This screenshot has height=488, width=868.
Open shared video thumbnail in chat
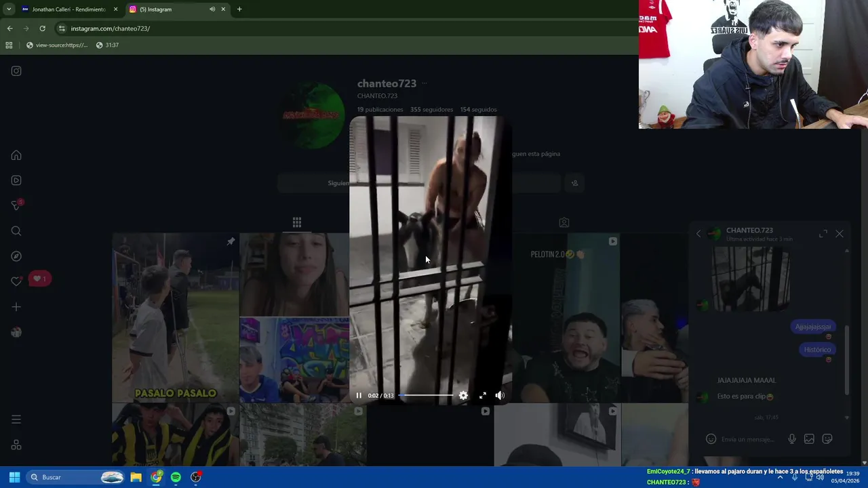tap(751, 279)
